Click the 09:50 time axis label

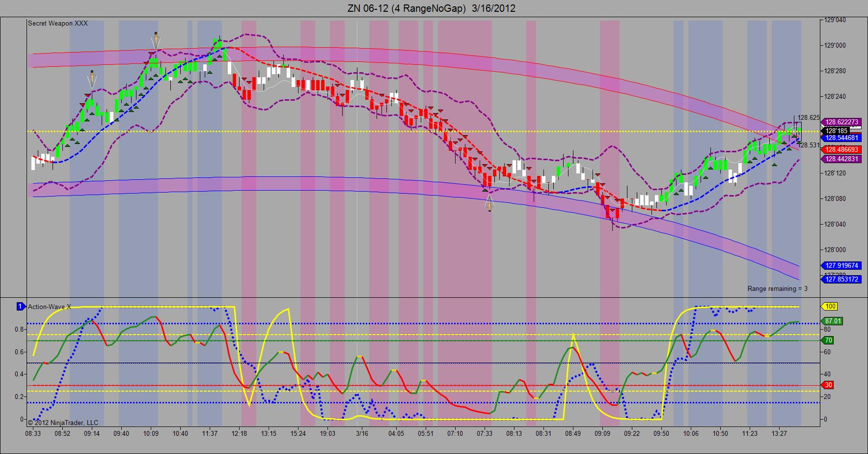click(x=661, y=434)
